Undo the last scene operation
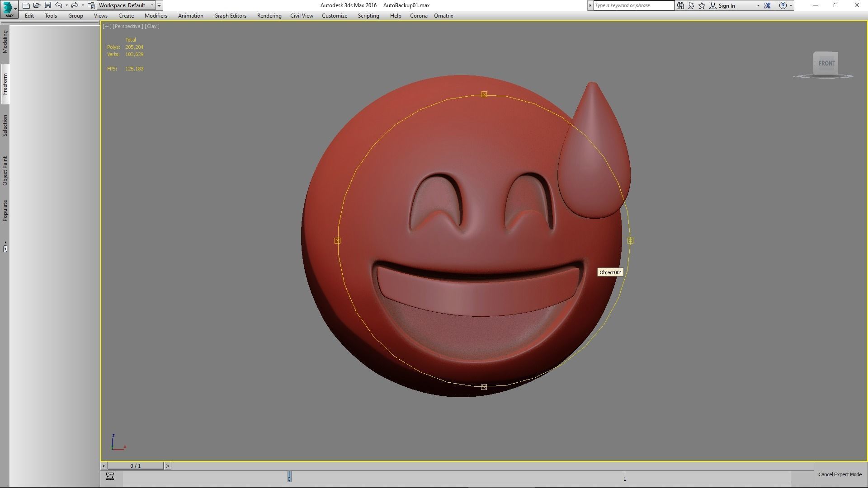 [59, 5]
